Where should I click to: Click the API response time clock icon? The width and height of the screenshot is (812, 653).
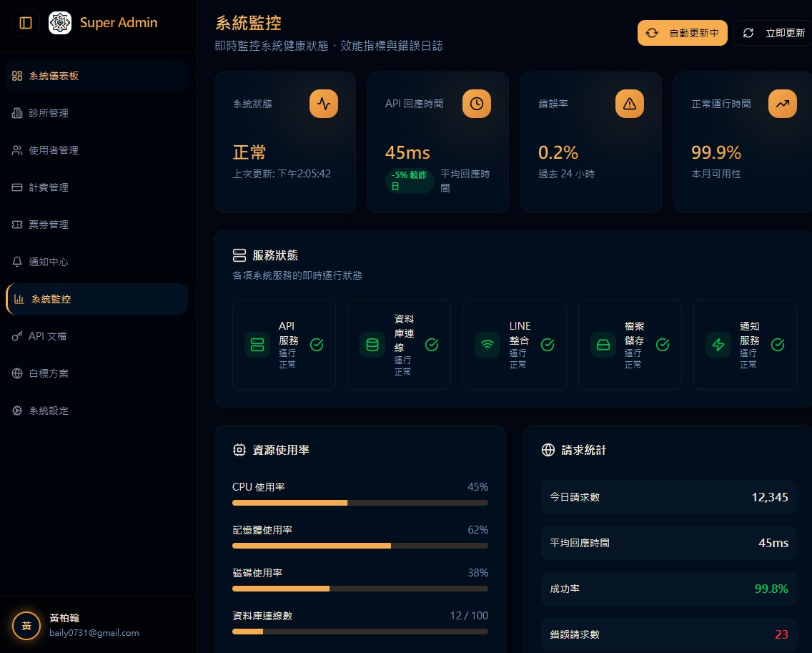point(476,104)
